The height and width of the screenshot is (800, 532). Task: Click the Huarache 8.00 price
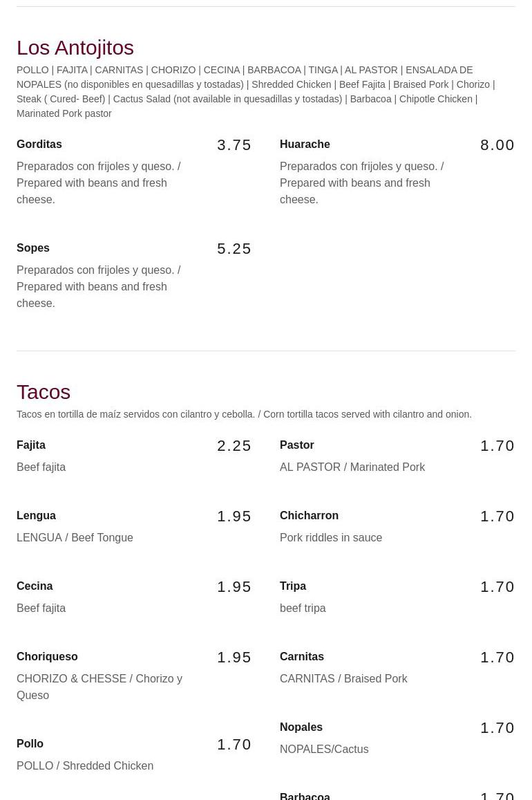point(497,145)
